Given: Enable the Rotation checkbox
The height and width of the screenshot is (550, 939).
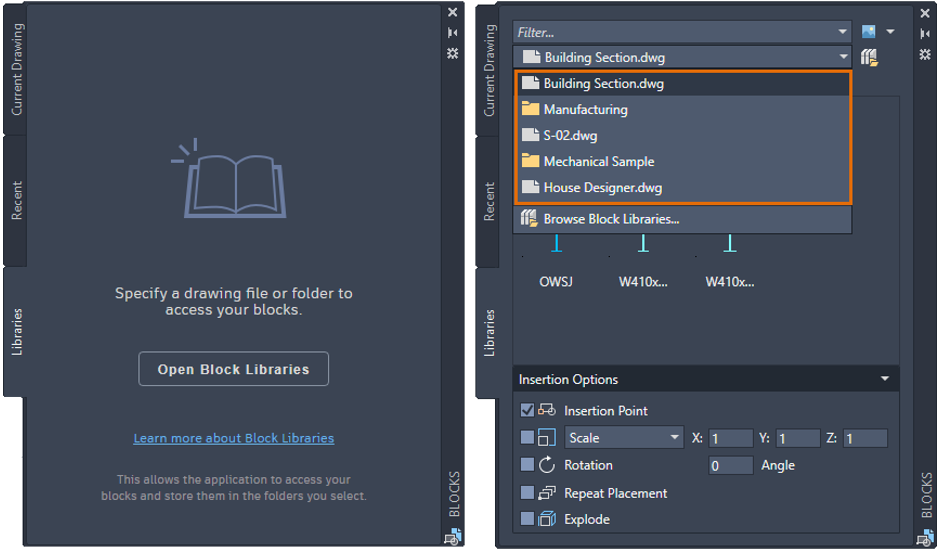Looking at the screenshot, I should [x=527, y=464].
